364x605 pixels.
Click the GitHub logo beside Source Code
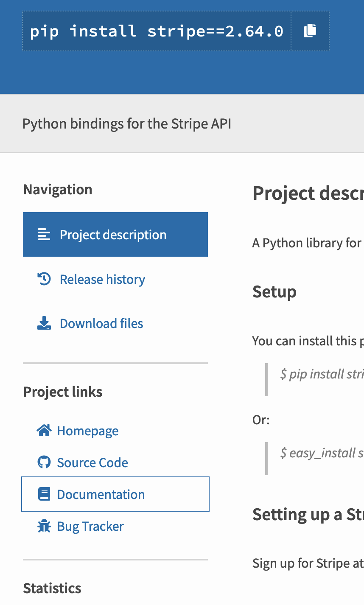[44, 462]
